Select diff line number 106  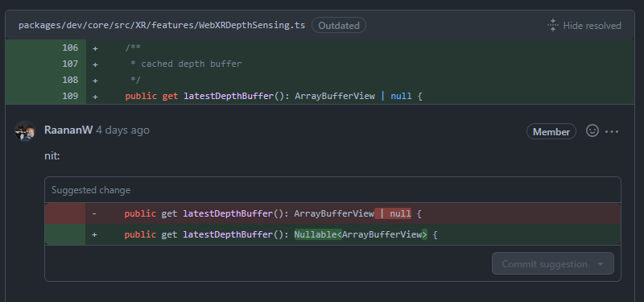(x=70, y=48)
